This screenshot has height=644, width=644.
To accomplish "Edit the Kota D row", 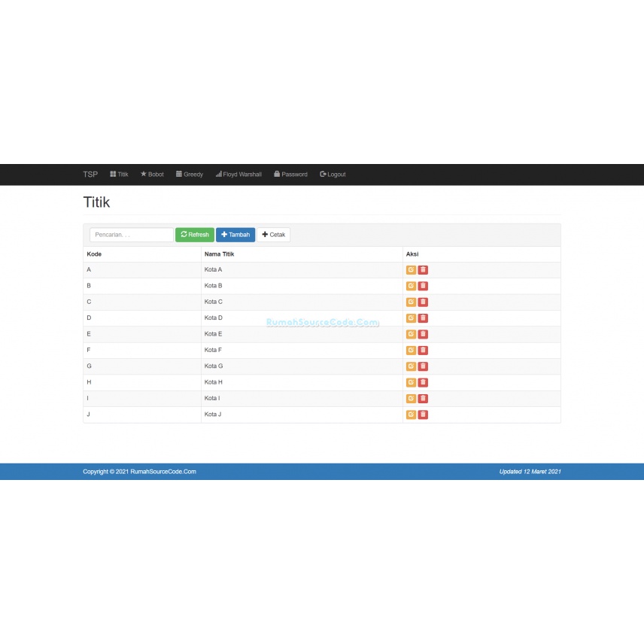I will [x=411, y=318].
